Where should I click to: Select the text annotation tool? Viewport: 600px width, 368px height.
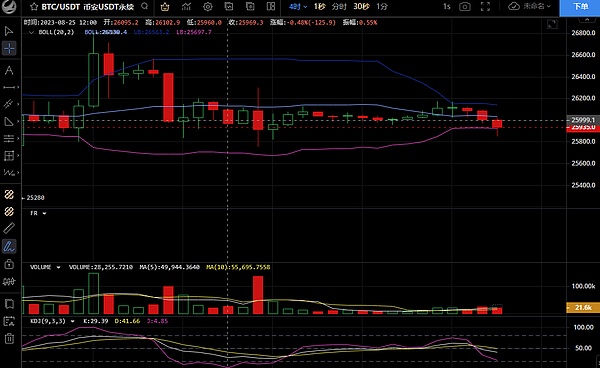(9, 70)
